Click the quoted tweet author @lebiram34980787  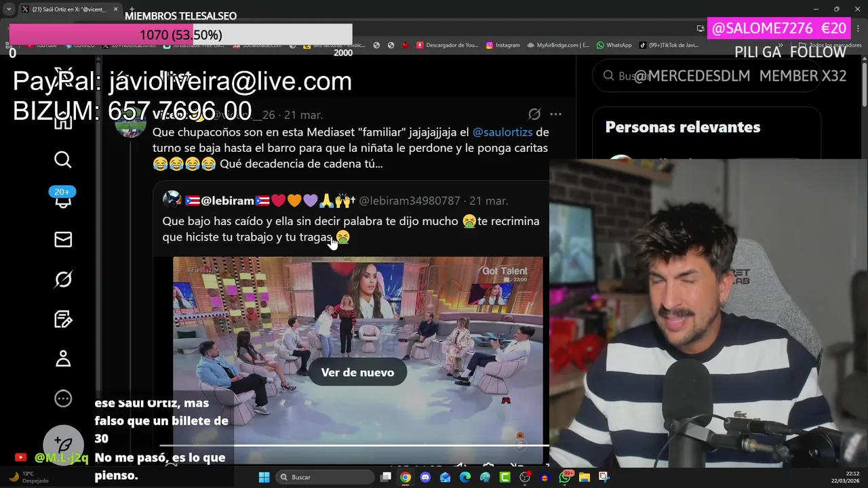click(410, 201)
